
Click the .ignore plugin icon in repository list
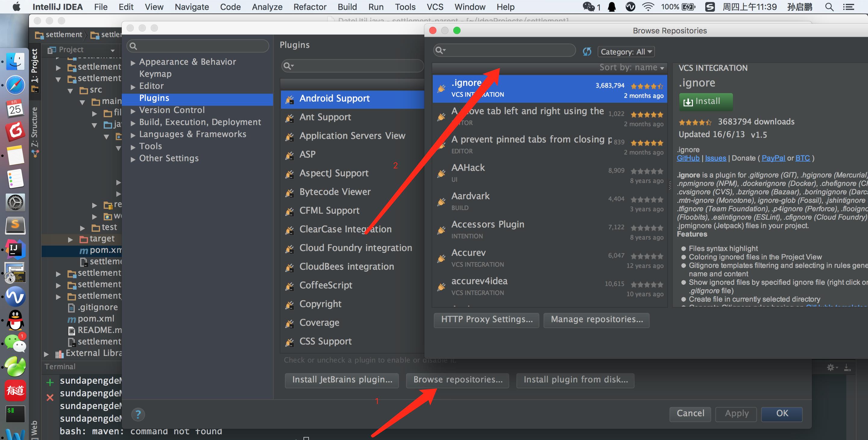point(441,89)
